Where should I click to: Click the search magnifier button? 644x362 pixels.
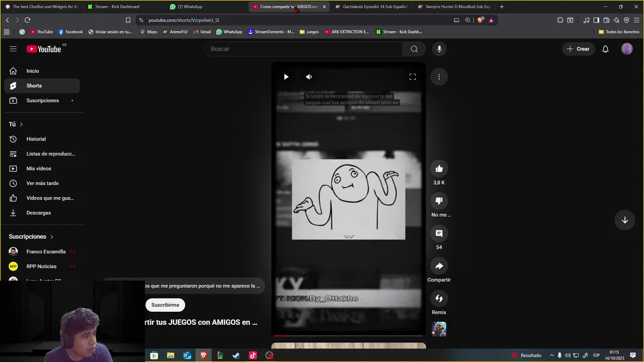pos(414,49)
